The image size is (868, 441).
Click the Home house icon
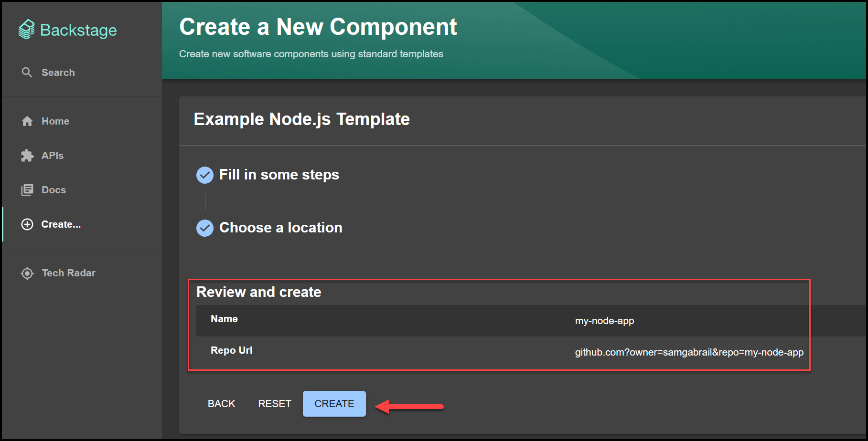(x=27, y=121)
